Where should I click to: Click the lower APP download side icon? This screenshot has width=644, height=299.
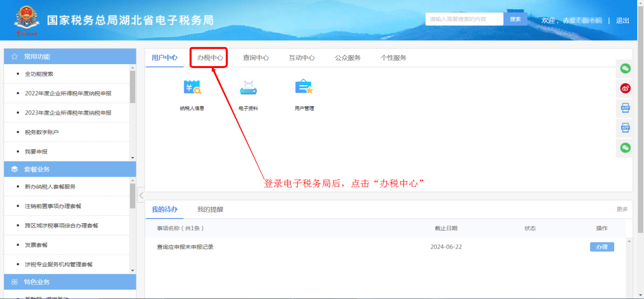click(x=625, y=128)
